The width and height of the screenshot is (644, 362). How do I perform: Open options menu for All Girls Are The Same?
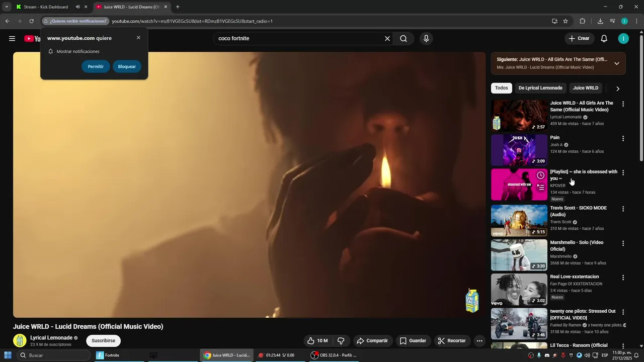[623, 104]
